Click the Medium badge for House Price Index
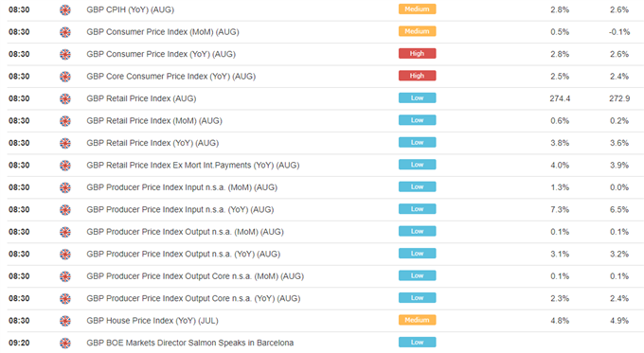This screenshot has width=644, height=353. (417, 320)
